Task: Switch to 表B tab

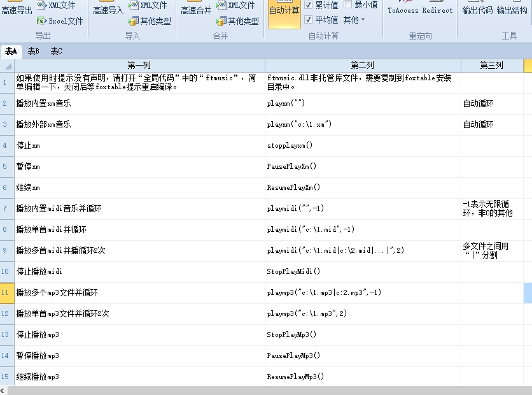Action: coord(33,51)
